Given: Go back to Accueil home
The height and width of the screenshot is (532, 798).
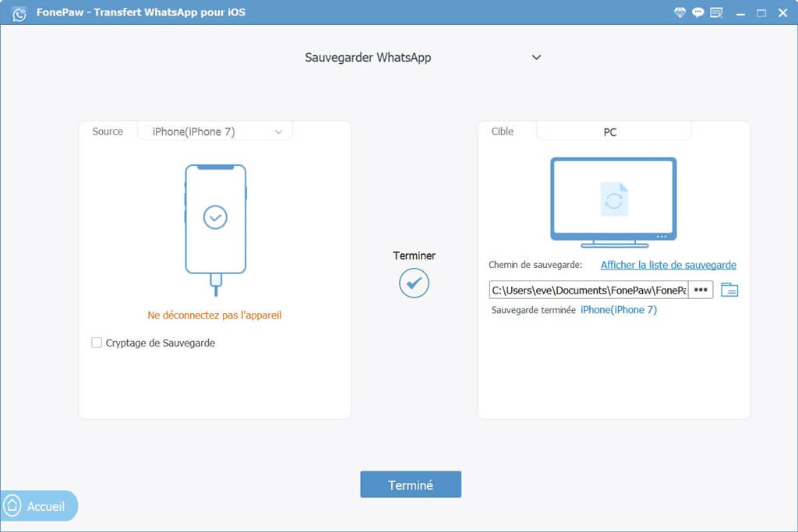Looking at the screenshot, I should point(39,506).
